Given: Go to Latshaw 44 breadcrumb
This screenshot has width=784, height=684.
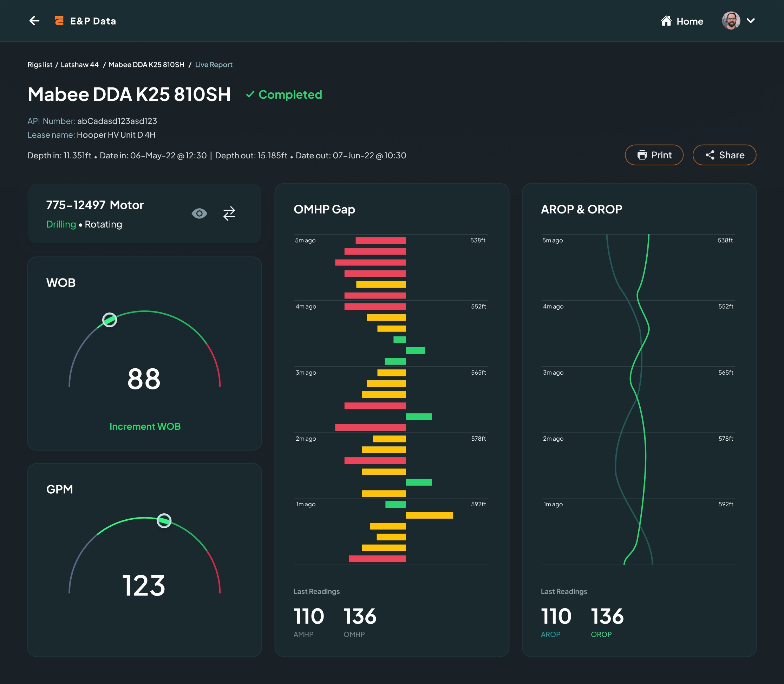Looking at the screenshot, I should [x=79, y=65].
